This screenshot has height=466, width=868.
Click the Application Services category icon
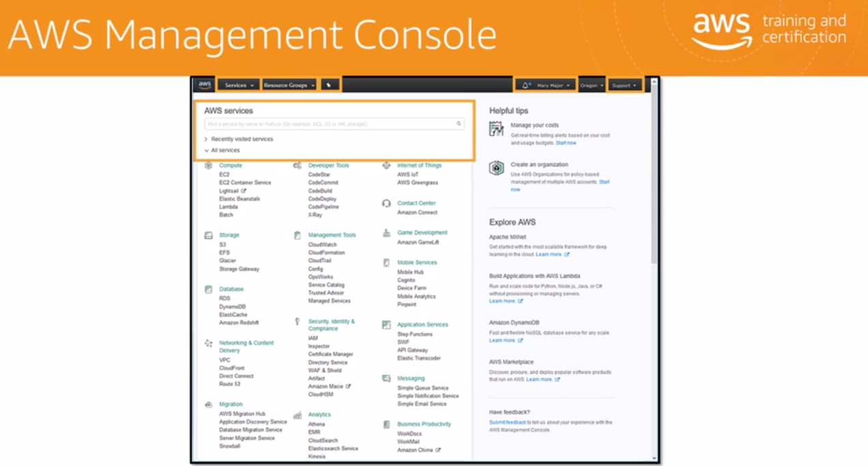pyautogui.click(x=386, y=325)
